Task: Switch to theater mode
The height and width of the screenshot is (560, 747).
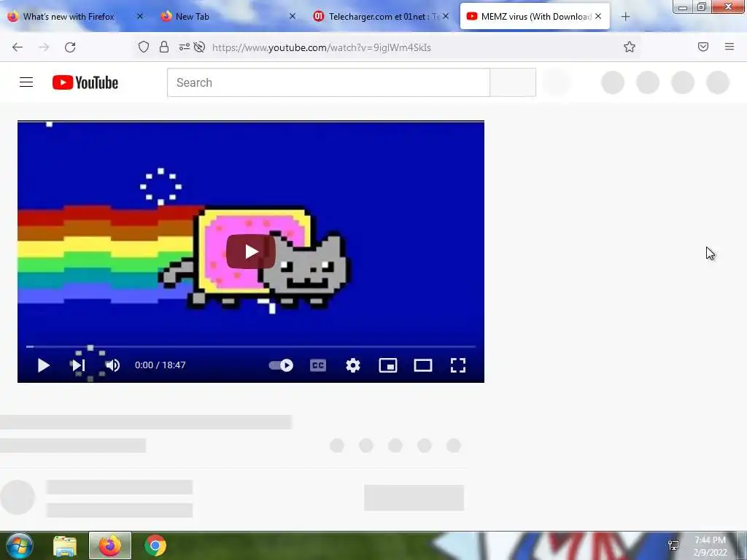Action: (423, 365)
